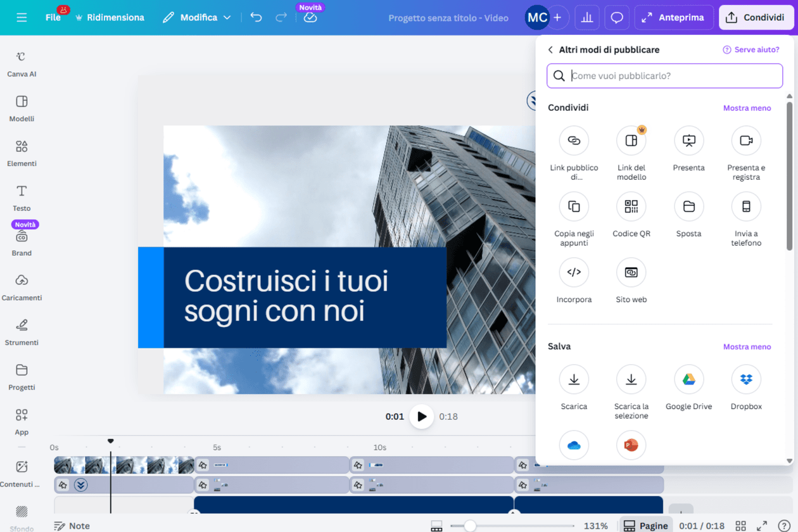Click the Codice QR icon
Viewport: 798px width, 532px height.
pos(631,207)
